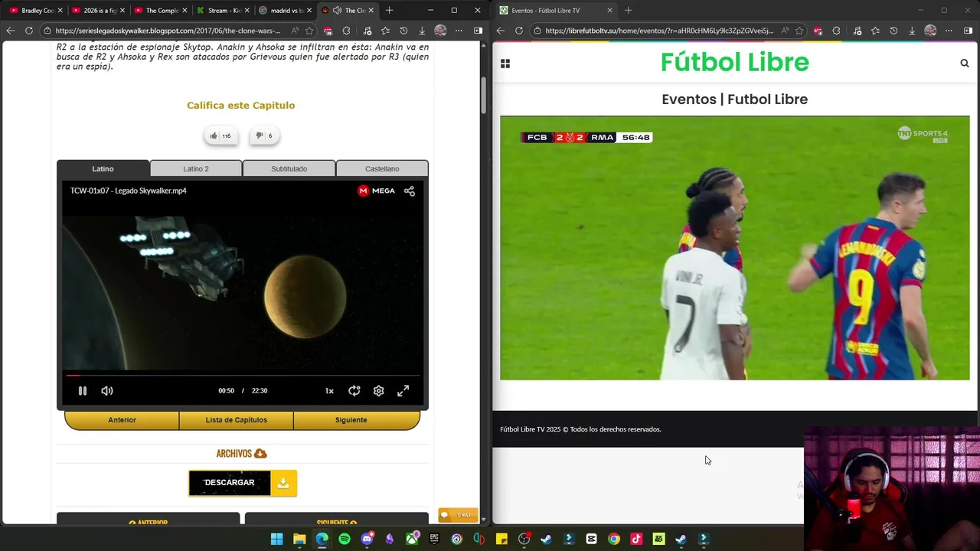Open a new tab in left browser

pos(389,11)
